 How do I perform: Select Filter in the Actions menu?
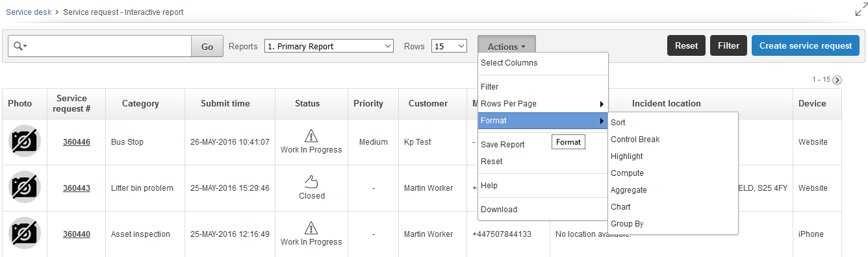pyautogui.click(x=543, y=87)
